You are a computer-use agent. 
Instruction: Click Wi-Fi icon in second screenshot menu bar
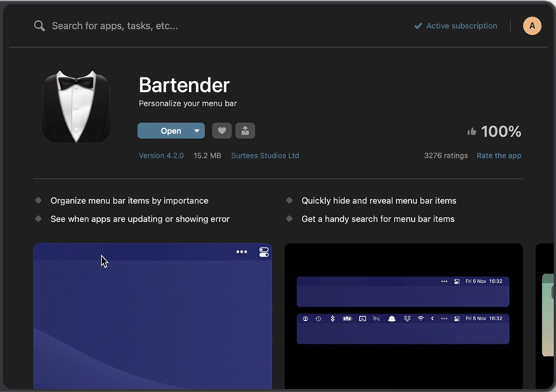click(421, 318)
